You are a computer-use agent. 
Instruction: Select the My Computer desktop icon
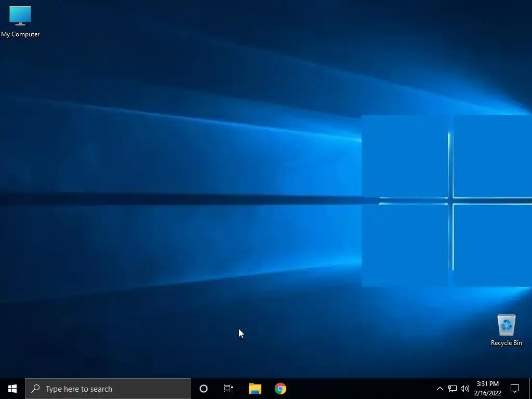point(20,21)
